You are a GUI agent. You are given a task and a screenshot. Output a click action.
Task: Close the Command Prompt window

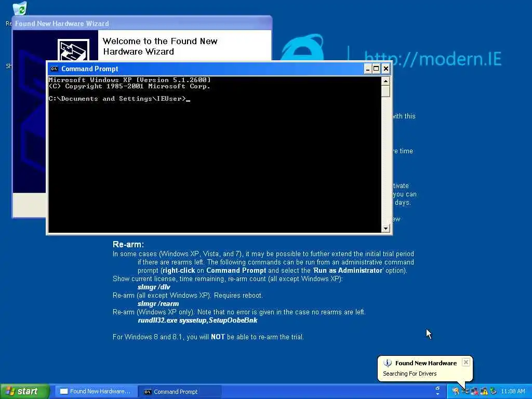coord(386,69)
